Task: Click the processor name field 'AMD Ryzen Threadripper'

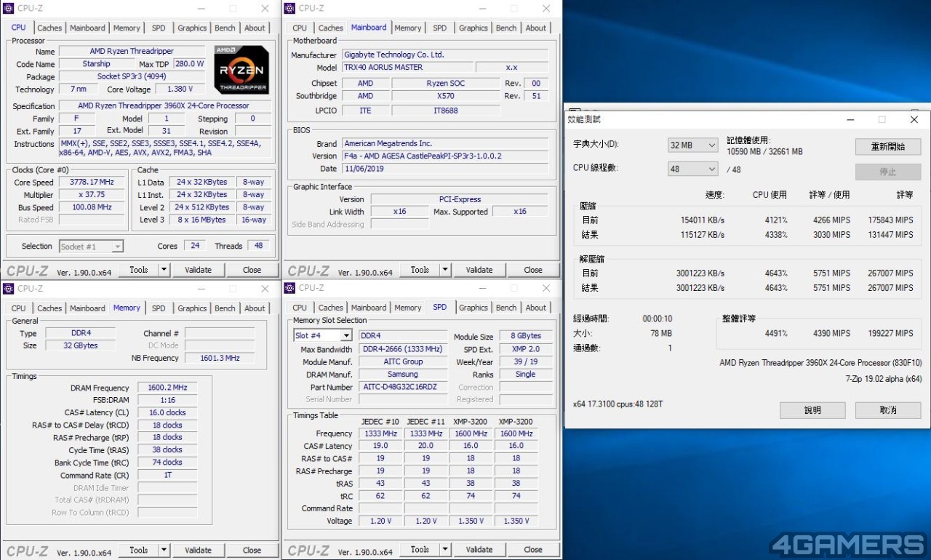Action: point(133,52)
